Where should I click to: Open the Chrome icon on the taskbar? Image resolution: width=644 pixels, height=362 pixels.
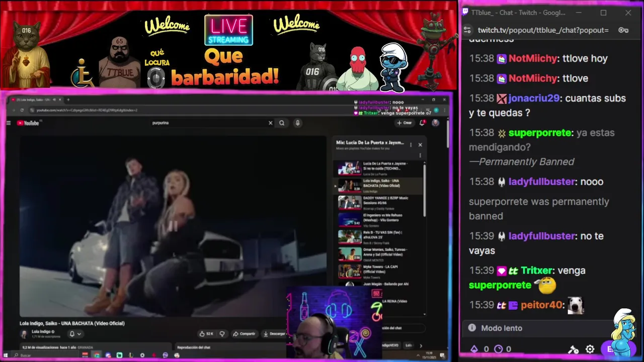click(x=97, y=355)
